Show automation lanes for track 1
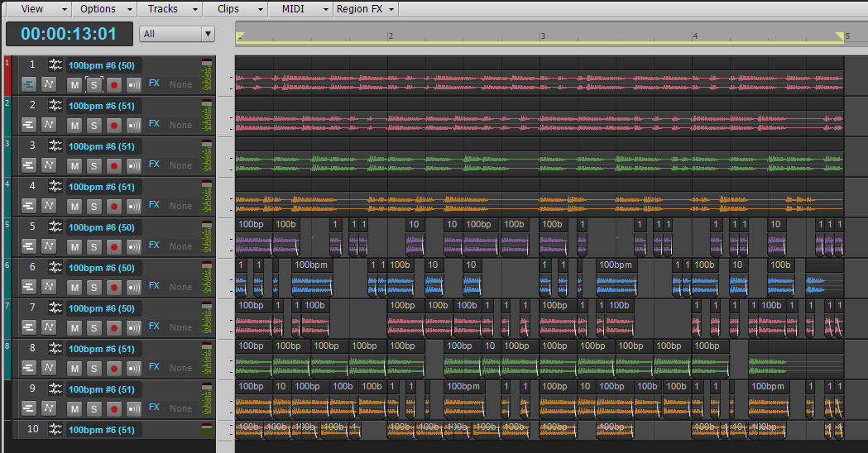The image size is (868, 453). (x=49, y=84)
